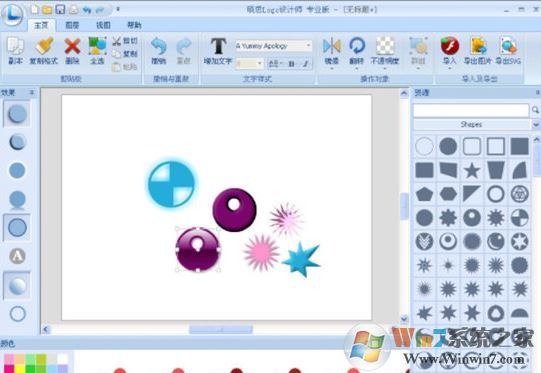Click the 导出SVG export icon
This screenshot has height=373, width=541.
click(x=508, y=46)
